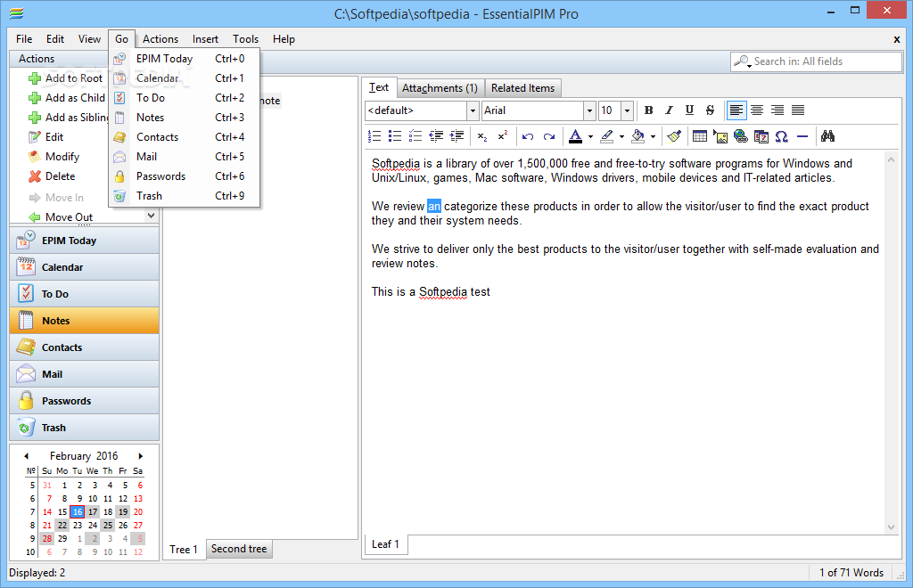Image resolution: width=913 pixels, height=588 pixels.
Task: Open EPIM Today in the sidebar
Action: coord(85,241)
